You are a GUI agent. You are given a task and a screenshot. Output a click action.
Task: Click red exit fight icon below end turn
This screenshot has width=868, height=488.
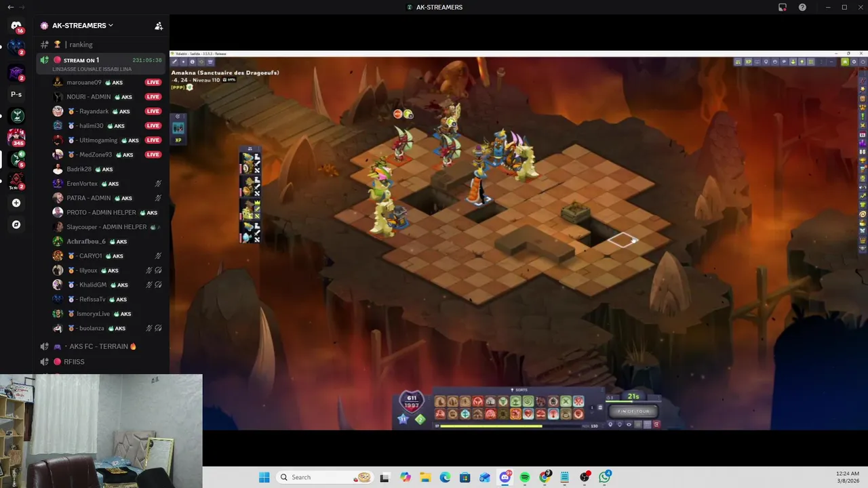tap(657, 424)
